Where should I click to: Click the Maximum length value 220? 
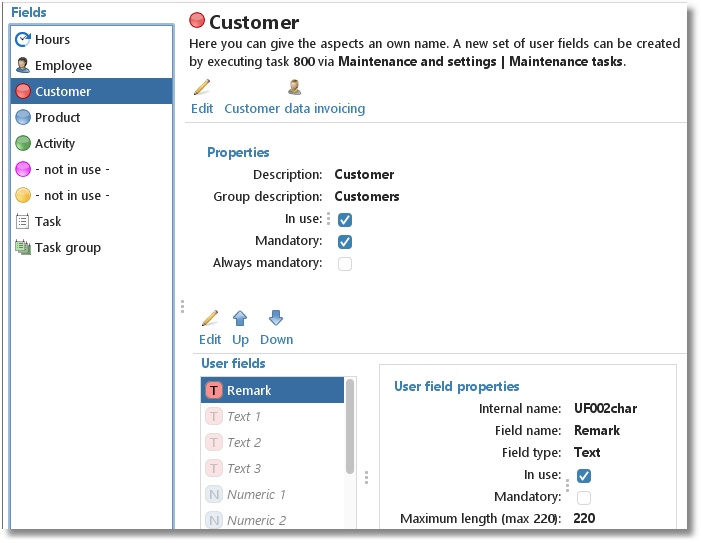(x=584, y=518)
